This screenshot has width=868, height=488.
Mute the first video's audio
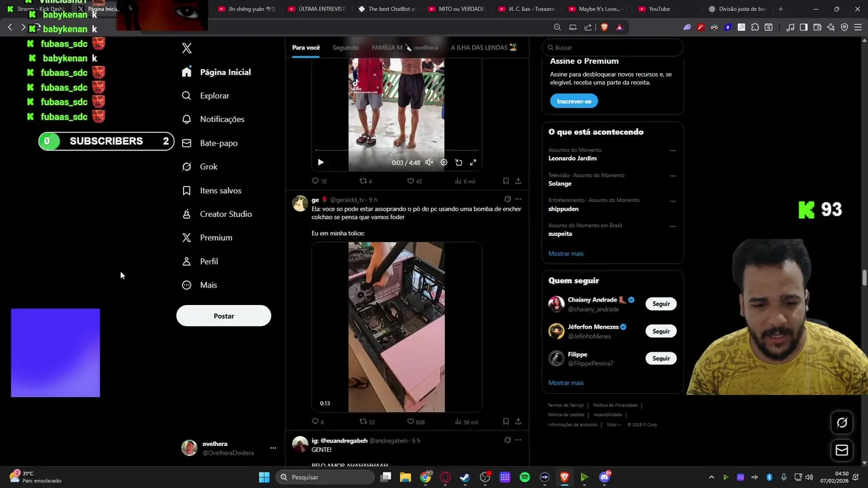[x=429, y=163]
